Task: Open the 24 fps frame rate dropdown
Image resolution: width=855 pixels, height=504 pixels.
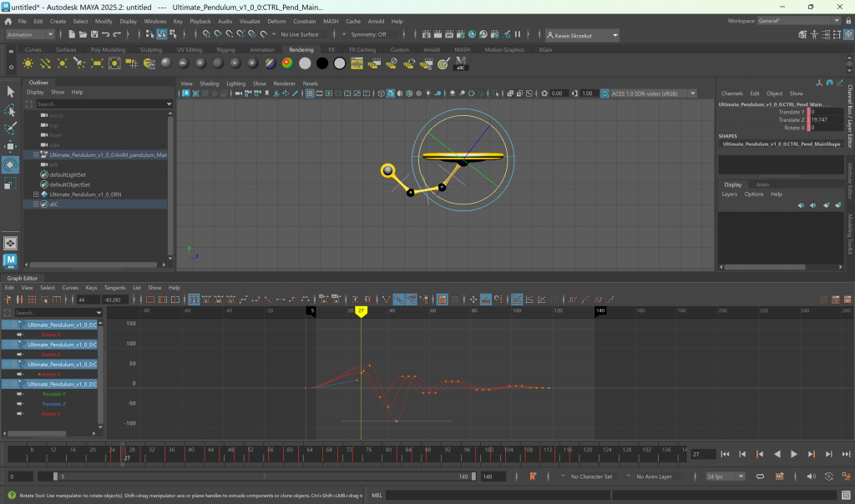Action: tap(726, 476)
